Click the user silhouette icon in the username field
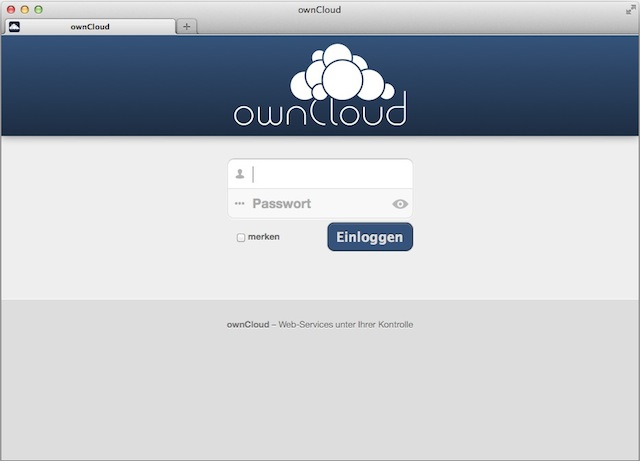The image size is (640, 461). pos(240,174)
